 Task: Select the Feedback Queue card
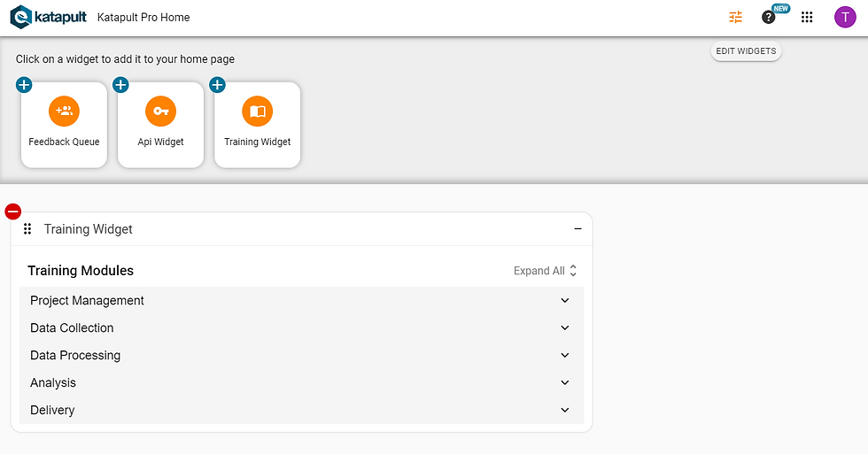tap(64, 125)
